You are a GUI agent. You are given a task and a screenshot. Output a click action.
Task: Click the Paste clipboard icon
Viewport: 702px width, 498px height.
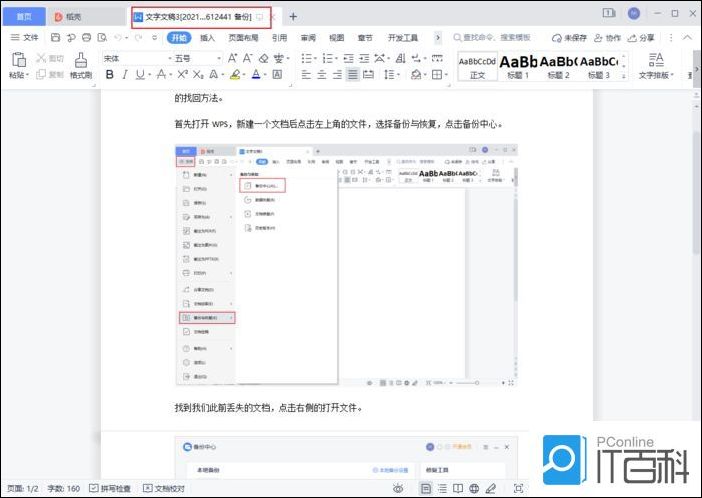[18, 60]
